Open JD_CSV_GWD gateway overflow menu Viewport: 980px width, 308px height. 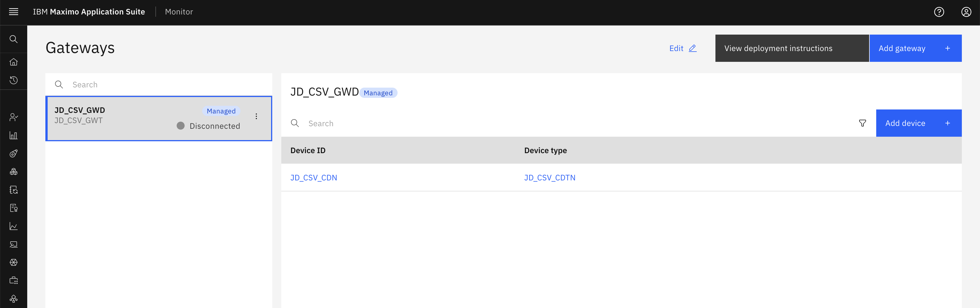(256, 117)
